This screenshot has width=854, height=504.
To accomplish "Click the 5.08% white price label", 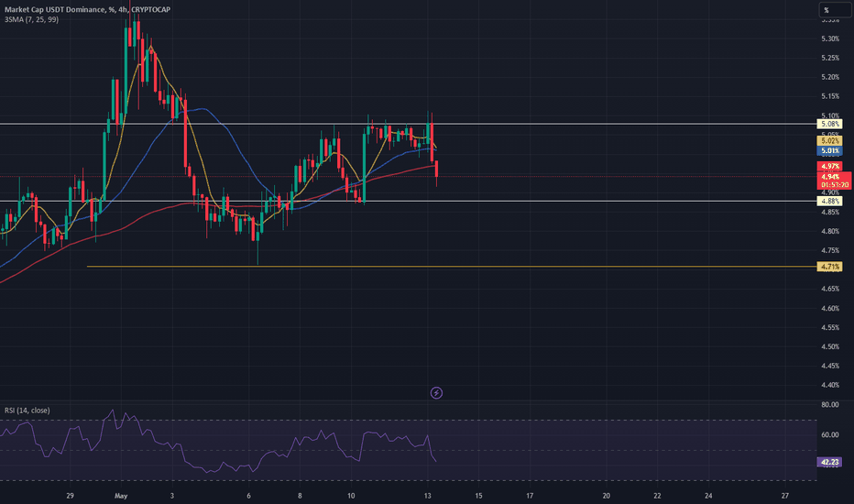I will point(830,125).
